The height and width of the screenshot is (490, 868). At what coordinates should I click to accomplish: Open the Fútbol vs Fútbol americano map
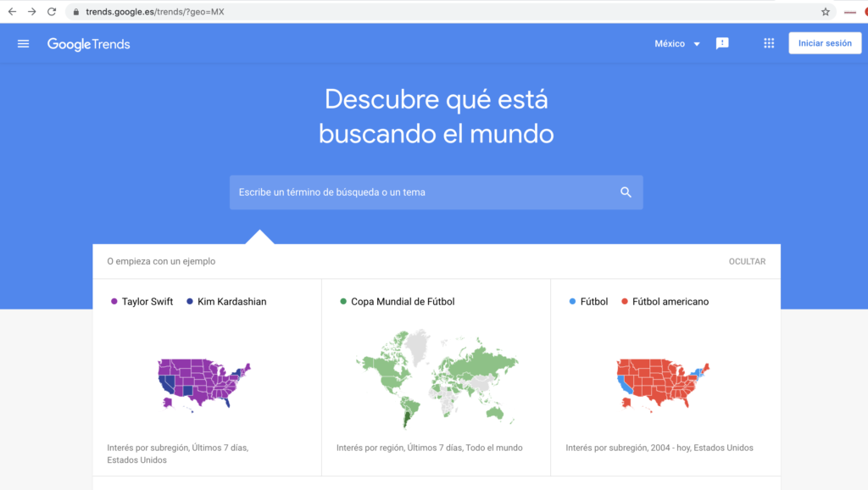point(663,384)
